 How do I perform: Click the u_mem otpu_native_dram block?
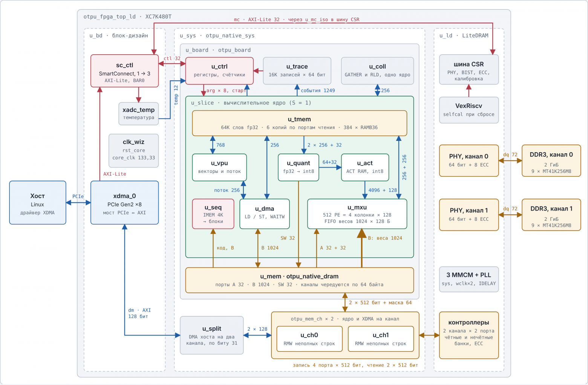299,280
